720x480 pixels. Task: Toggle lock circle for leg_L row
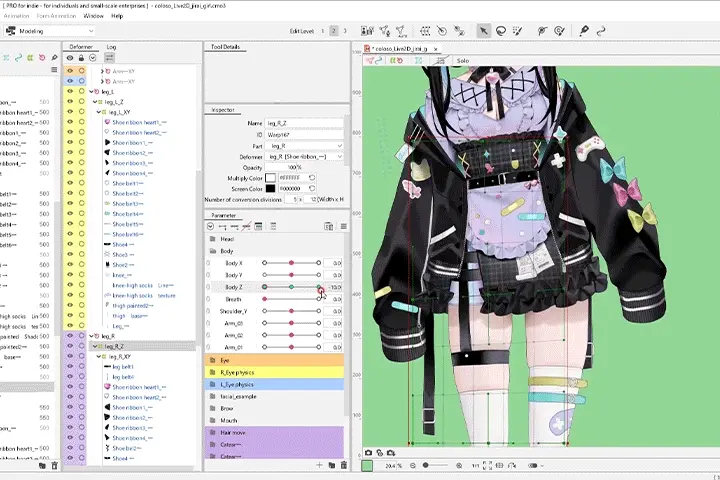pos(81,91)
